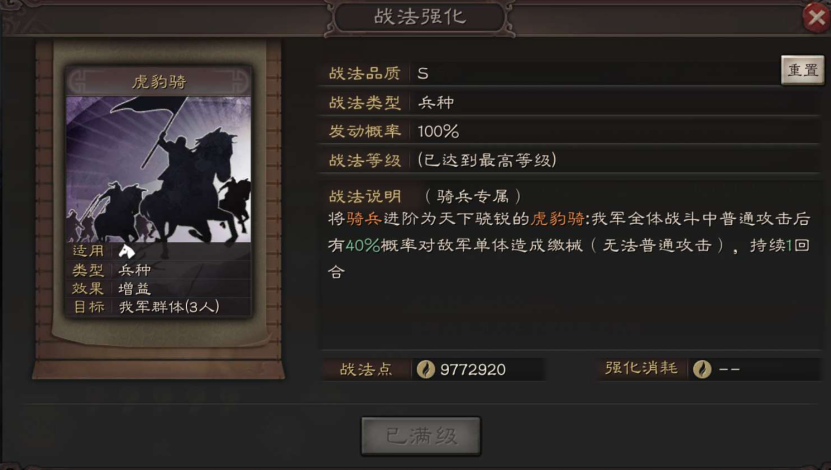Select the 战法类型 兵种 row
The height and width of the screenshot is (470, 831).
pyautogui.click(x=570, y=102)
